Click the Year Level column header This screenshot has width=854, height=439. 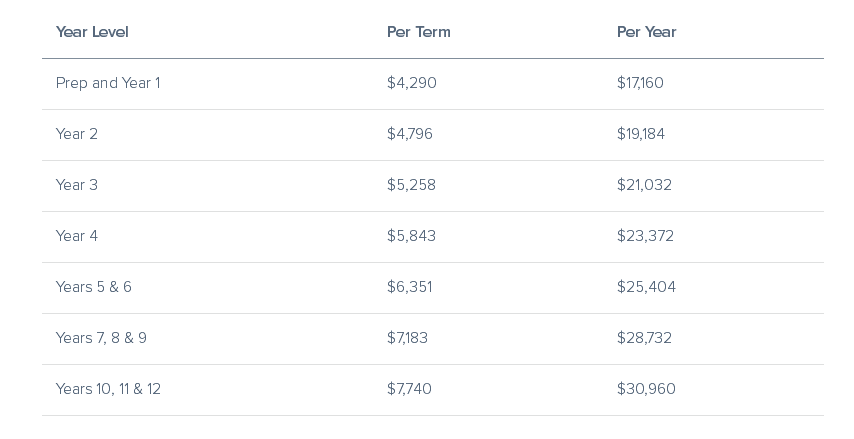point(92,32)
